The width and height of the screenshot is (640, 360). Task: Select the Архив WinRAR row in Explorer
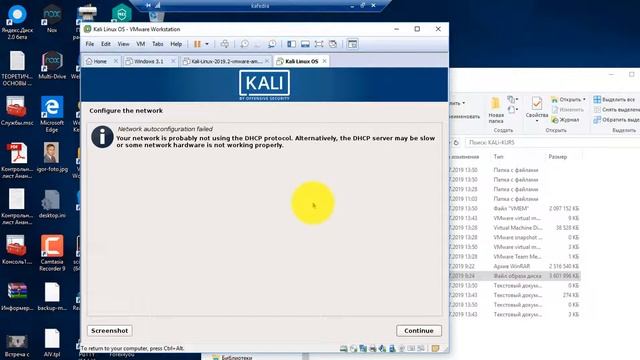515,266
